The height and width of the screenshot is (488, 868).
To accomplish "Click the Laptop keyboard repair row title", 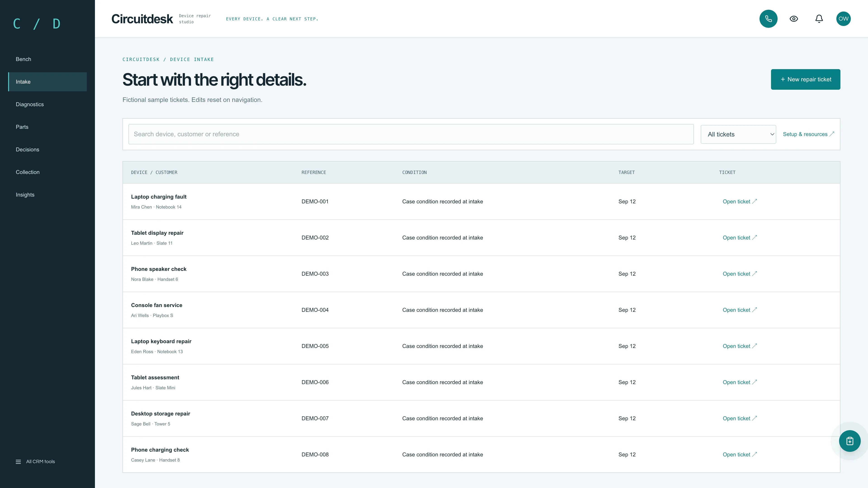I will 161,342.
